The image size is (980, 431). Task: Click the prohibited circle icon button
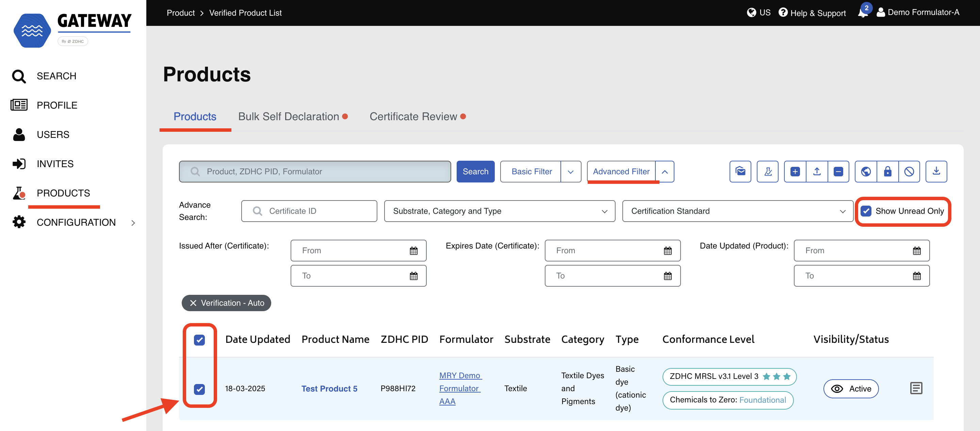click(x=909, y=172)
